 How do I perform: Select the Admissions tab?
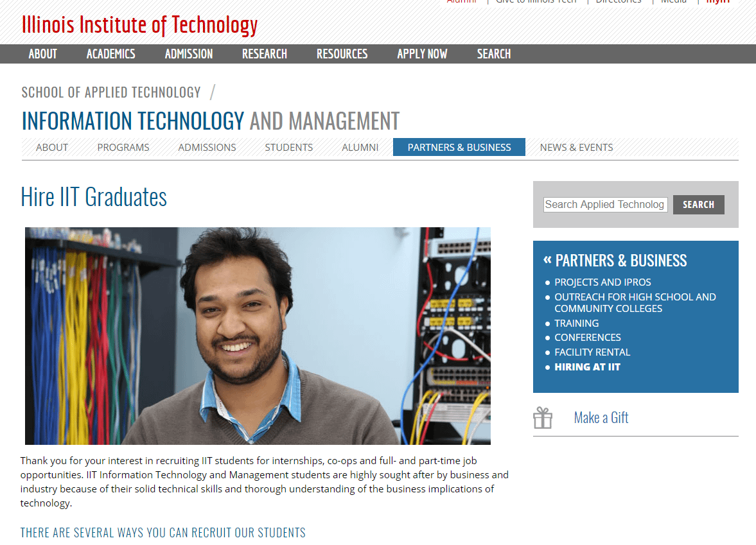click(x=207, y=148)
